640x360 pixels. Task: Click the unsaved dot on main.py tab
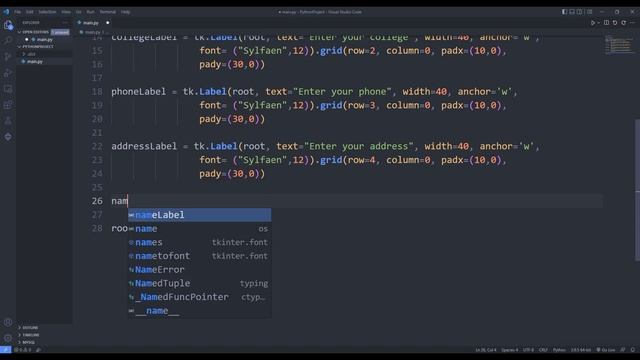[108, 23]
